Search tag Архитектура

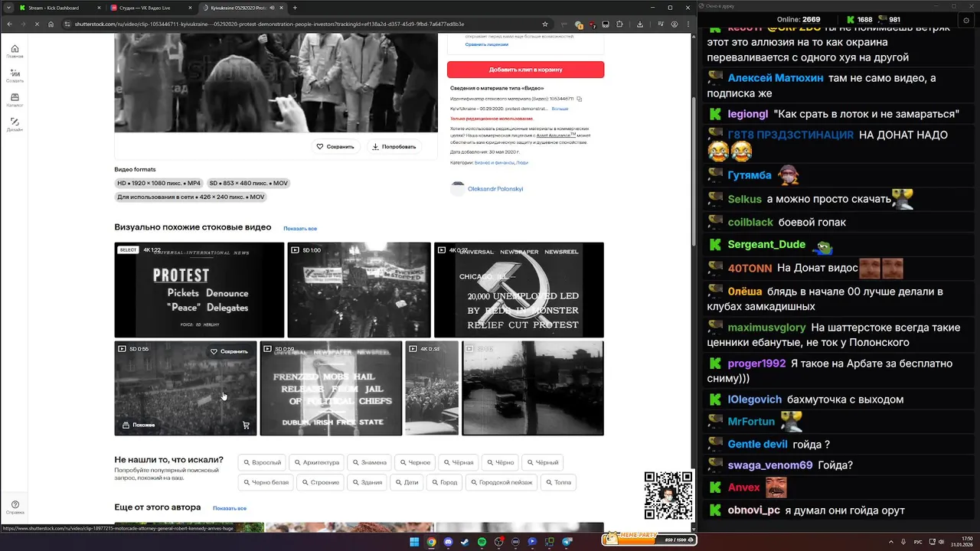point(316,462)
